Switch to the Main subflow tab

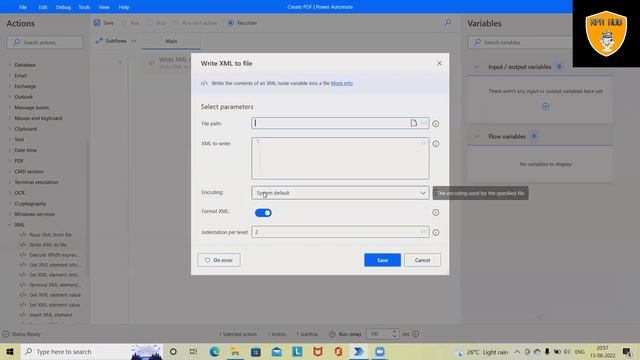[171, 41]
